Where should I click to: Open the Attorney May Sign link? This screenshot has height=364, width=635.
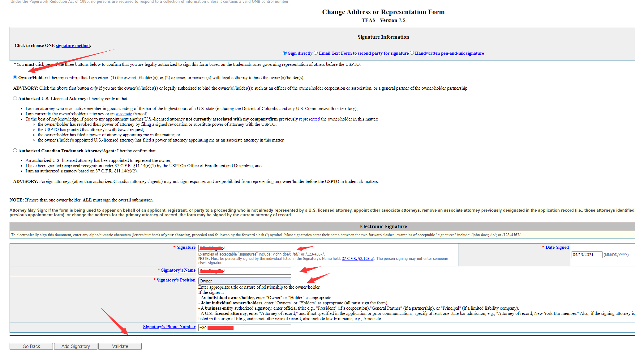[x=28, y=210]
